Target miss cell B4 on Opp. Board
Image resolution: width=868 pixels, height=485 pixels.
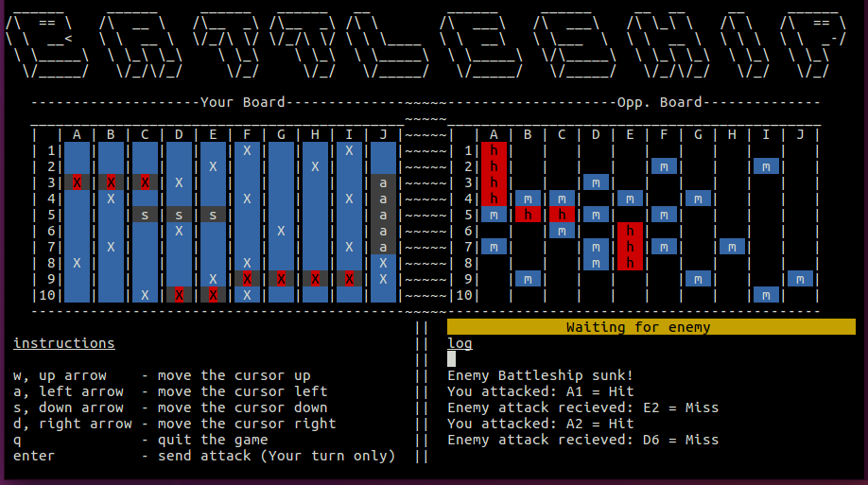528,199
